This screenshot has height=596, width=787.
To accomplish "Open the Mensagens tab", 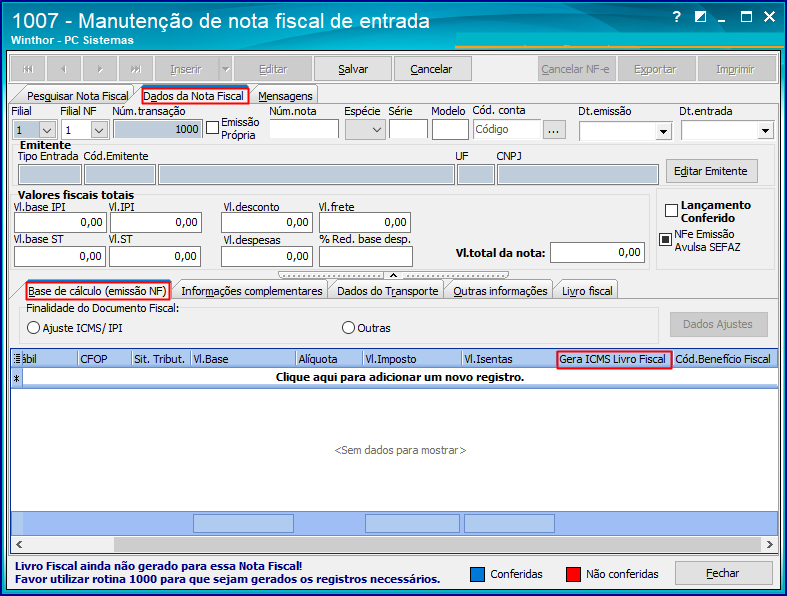I will tap(285, 96).
